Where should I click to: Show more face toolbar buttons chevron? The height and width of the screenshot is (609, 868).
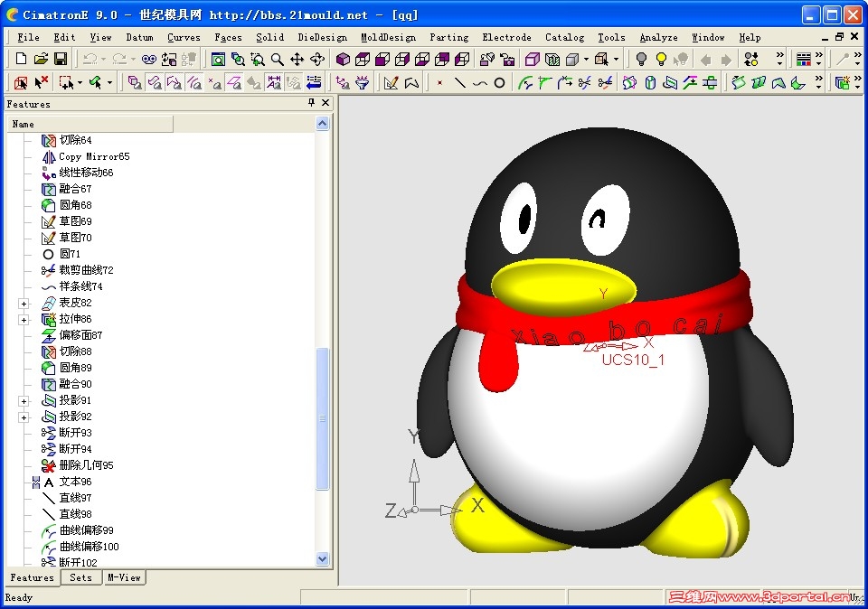coord(819,83)
